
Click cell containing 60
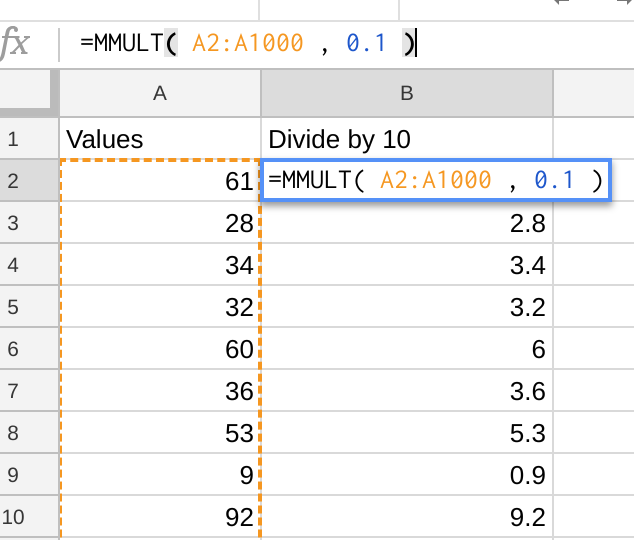click(x=160, y=349)
